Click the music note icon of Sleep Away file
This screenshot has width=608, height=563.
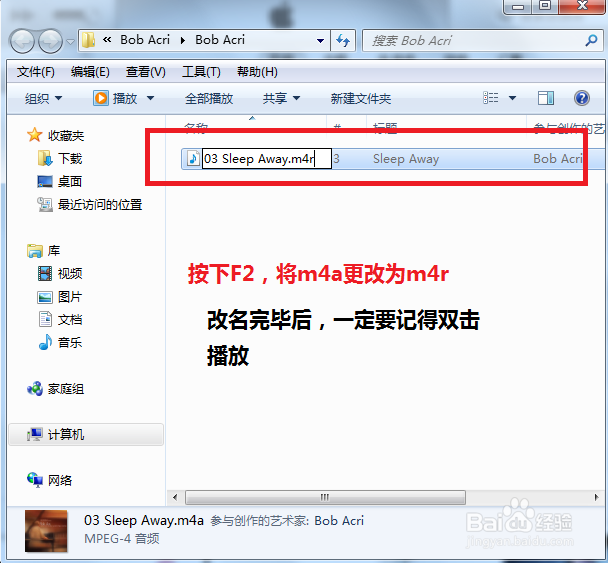193,159
